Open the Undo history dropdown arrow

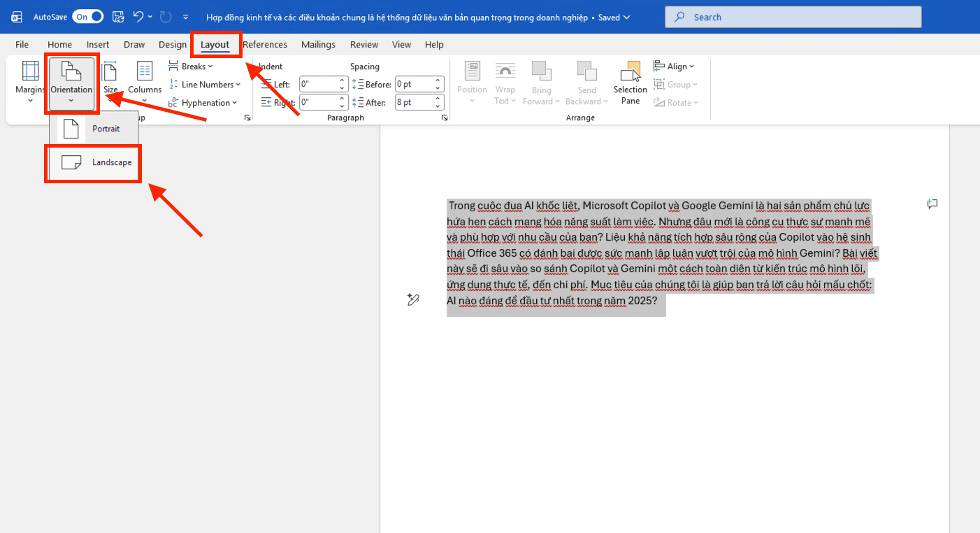pos(150,17)
